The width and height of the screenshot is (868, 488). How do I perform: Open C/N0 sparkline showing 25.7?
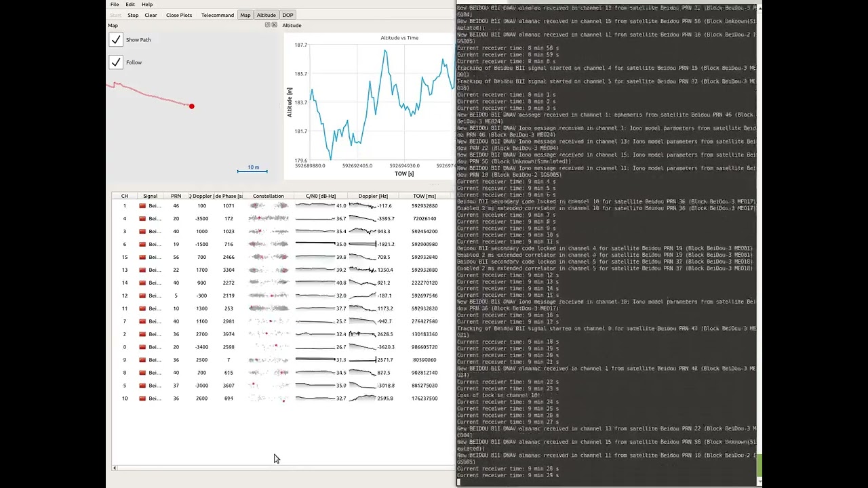[315, 321]
